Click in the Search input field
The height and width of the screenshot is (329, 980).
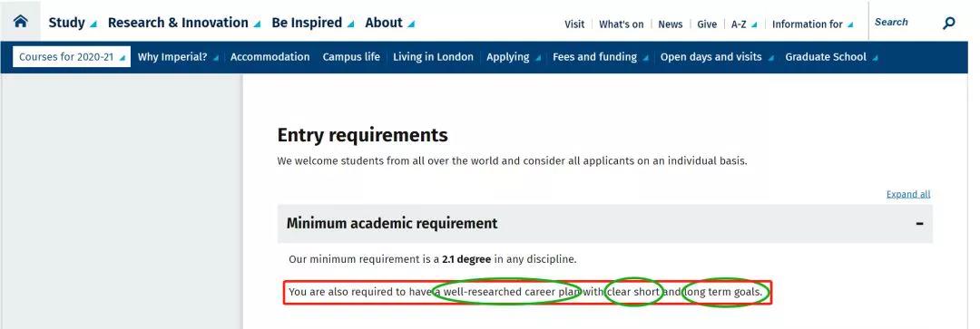[903, 23]
